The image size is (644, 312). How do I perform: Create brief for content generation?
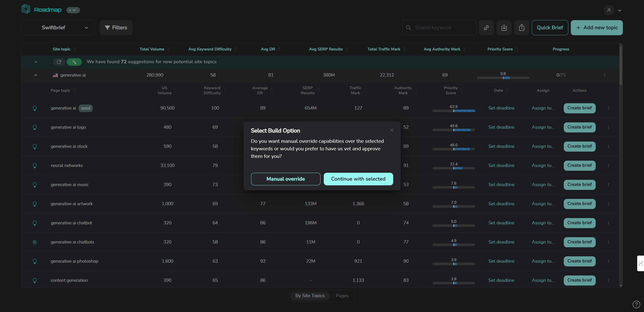580,281
